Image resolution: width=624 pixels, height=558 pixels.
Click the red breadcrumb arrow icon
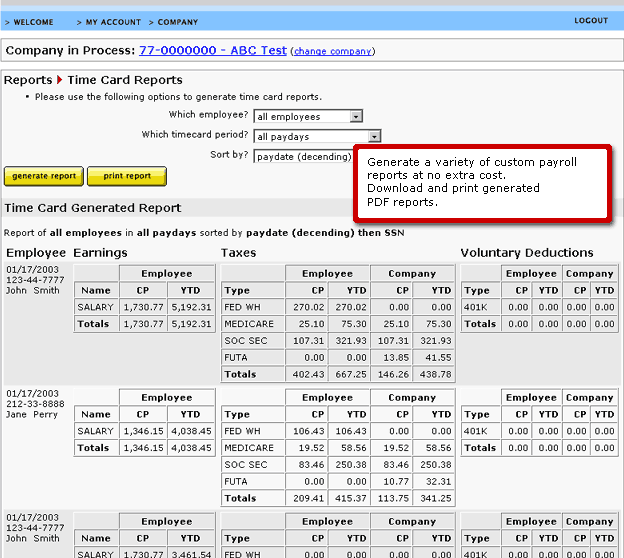click(x=60, y=80)
